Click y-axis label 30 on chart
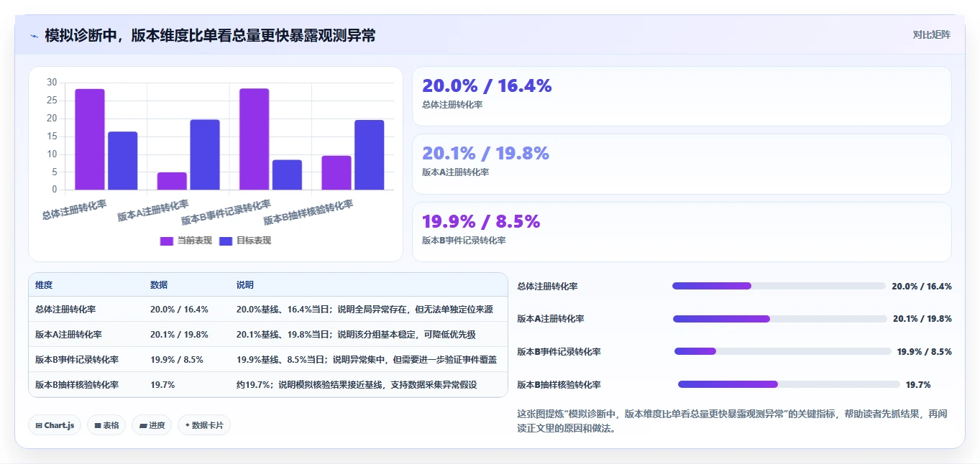This screenshot has width=980, height=464. click(x=52, y=83)
